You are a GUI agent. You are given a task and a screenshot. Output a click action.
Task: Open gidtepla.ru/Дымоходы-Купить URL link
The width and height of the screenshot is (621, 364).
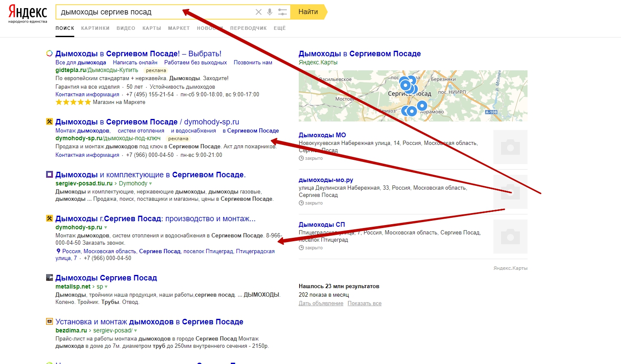click(x=97, y=70)
